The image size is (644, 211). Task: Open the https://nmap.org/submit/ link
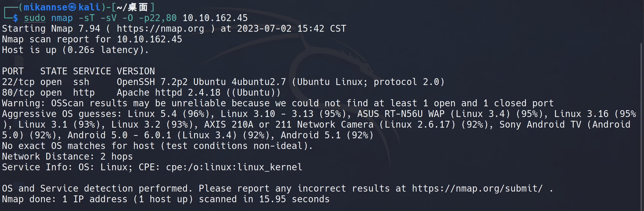tap(477, 189)
